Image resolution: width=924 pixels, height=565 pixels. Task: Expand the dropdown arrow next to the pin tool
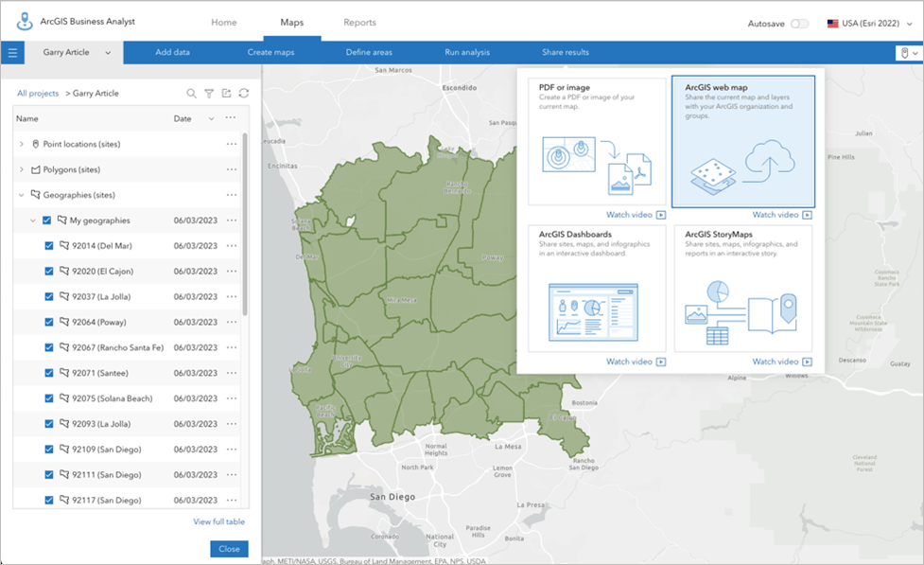pyautogui.click(x=915, y=53)
